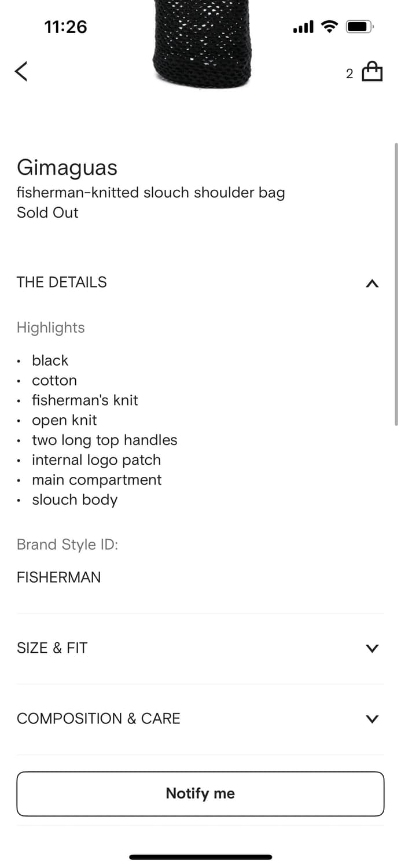Expand the SIZE & FIT chevron
The height and width of the screenshot is (868, 401).
point(372,648)
